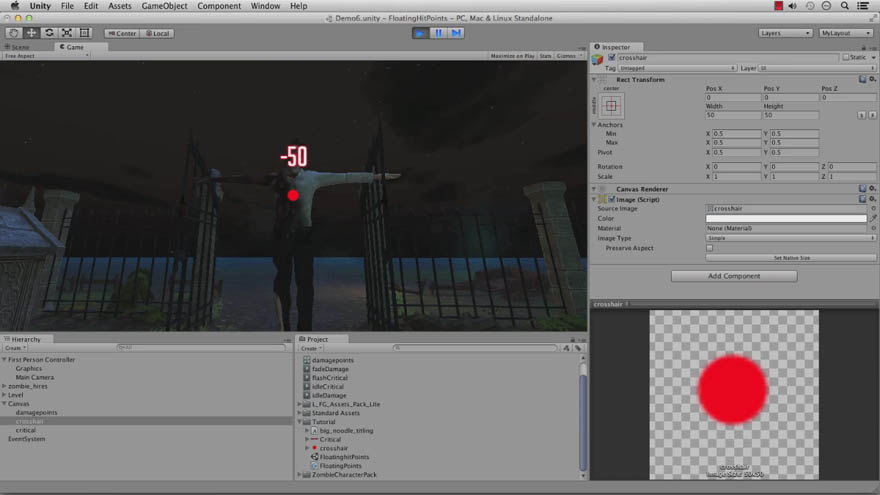Viewport: 880px width, 495px height.
Task: Click the Play button
Action: click(420, 33)
